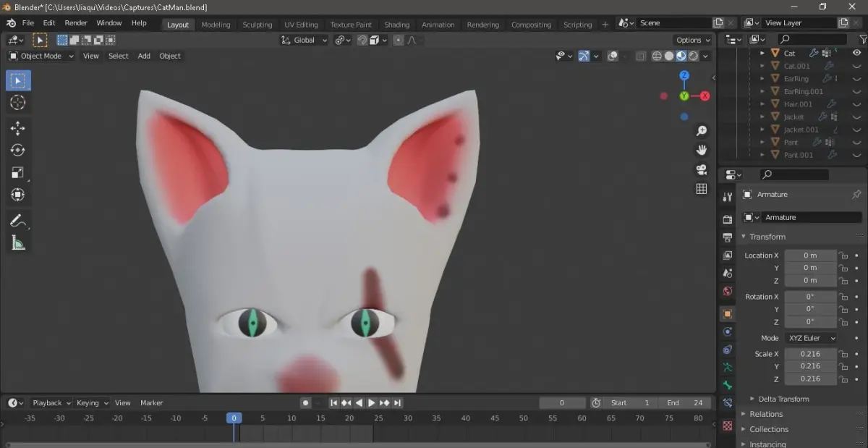This screenshot has width=868, height=448.
Task: Toggle proportional editing button
Action: (x=398, y=41)
